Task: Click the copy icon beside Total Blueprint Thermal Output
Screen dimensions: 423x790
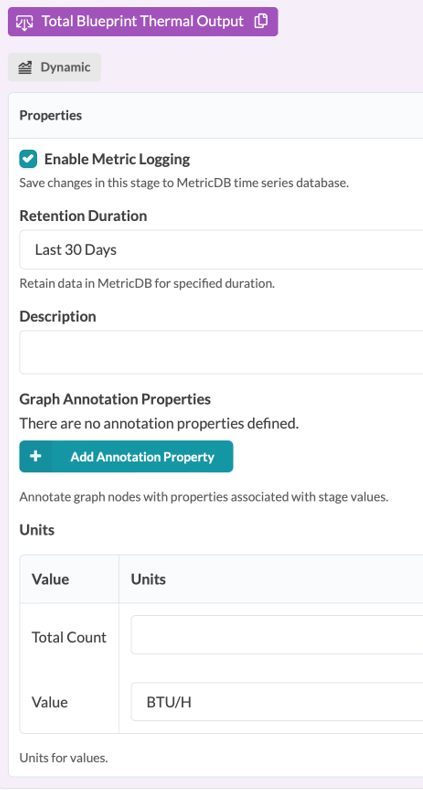Action: [260, 21]
